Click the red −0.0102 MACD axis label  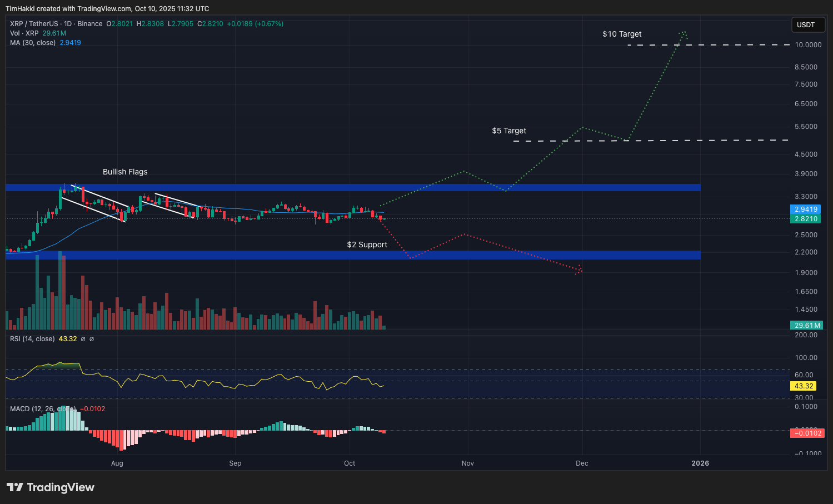[x=807, y=433]
